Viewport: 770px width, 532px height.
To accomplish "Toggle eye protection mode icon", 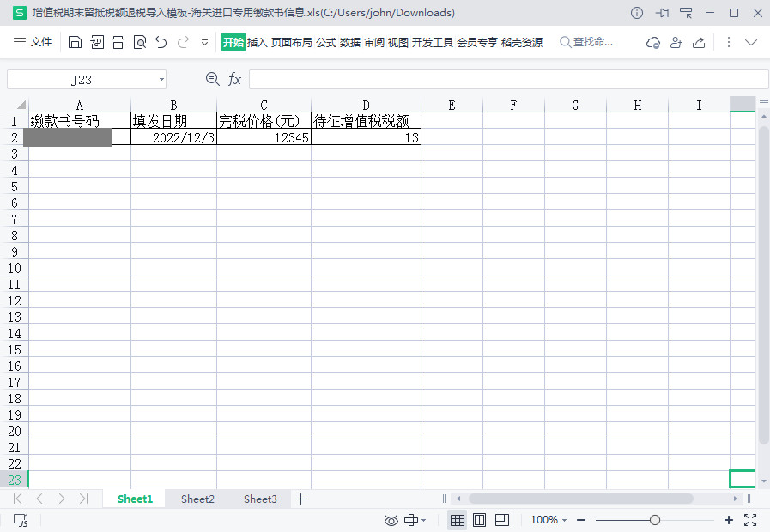I will [391, 520].
